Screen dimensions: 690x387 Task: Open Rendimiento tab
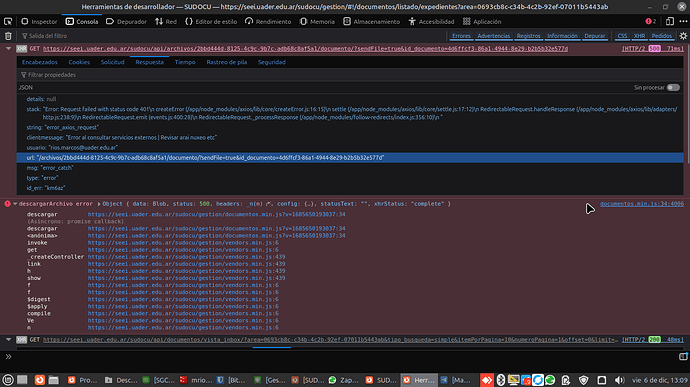point(268,21)
